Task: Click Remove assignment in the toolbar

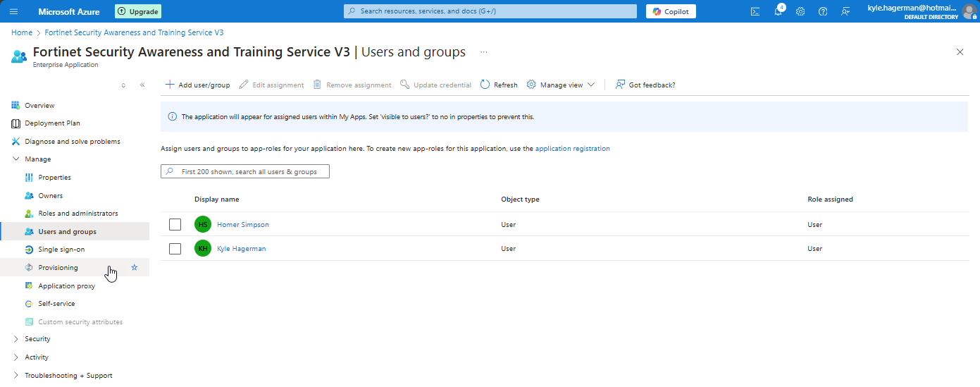Action: tap(352, 85)
